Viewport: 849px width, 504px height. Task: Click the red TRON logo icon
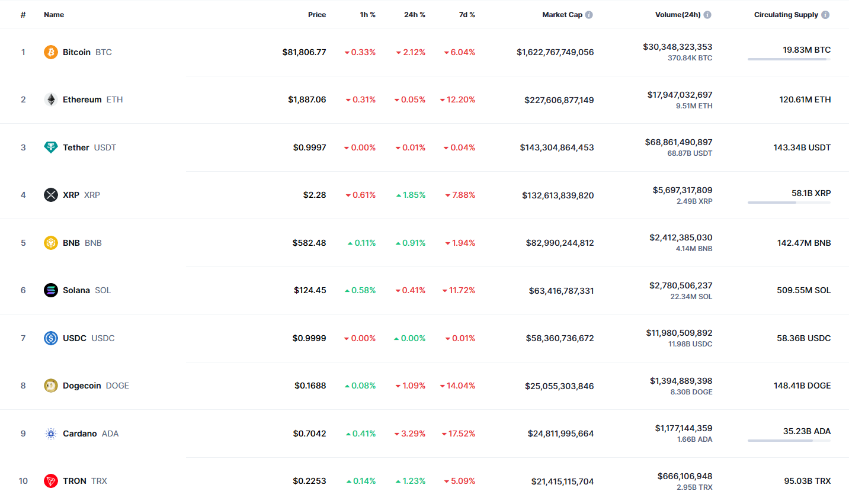tap(51, 481)
